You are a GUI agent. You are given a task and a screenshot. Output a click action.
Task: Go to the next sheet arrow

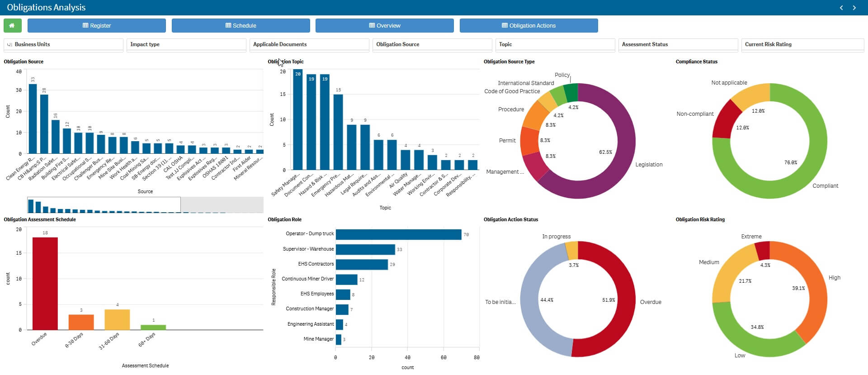pyautogui.click(x=854, y=8)
